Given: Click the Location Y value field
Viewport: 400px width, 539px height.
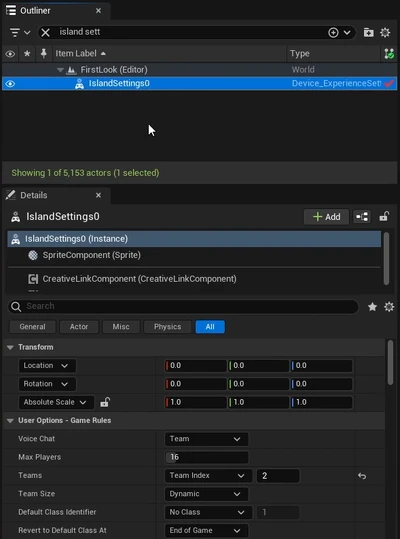Looking at the screenshot, I should click(258, 365).
